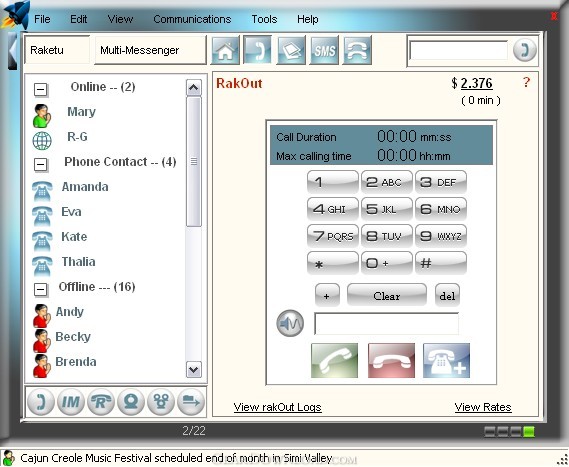The height and width of the screenshot is (467, 569).
Task: Dial keypad 4 GHI
Action: [333, 209]
